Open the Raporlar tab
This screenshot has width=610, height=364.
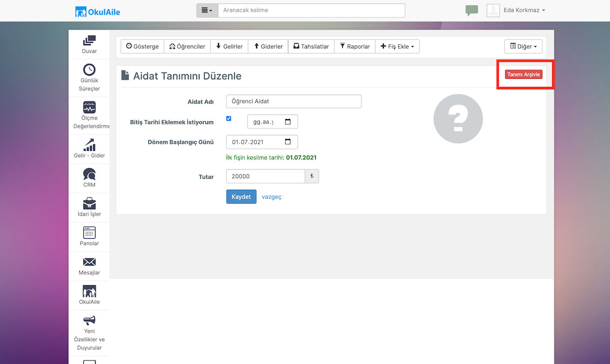pyautogui.click(x=355, y=46)
